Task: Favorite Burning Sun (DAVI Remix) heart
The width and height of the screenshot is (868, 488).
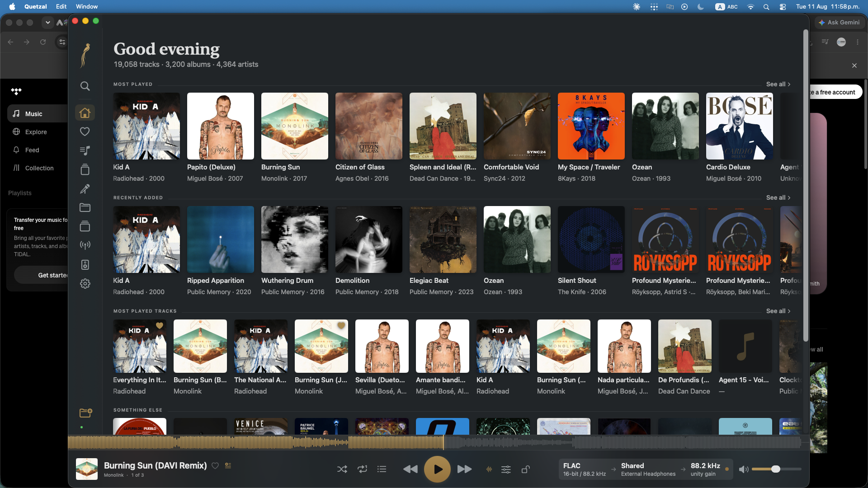Action: [x=215, y=466]
